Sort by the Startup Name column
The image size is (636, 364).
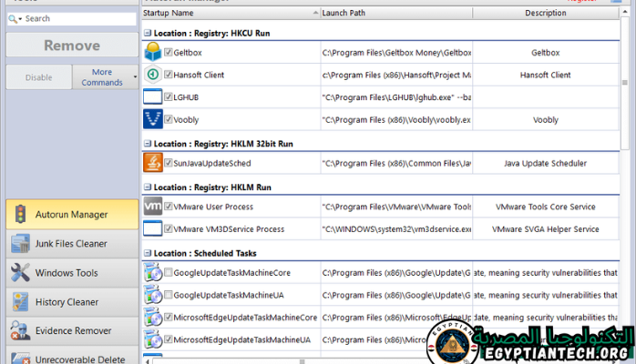click(231, 13)
